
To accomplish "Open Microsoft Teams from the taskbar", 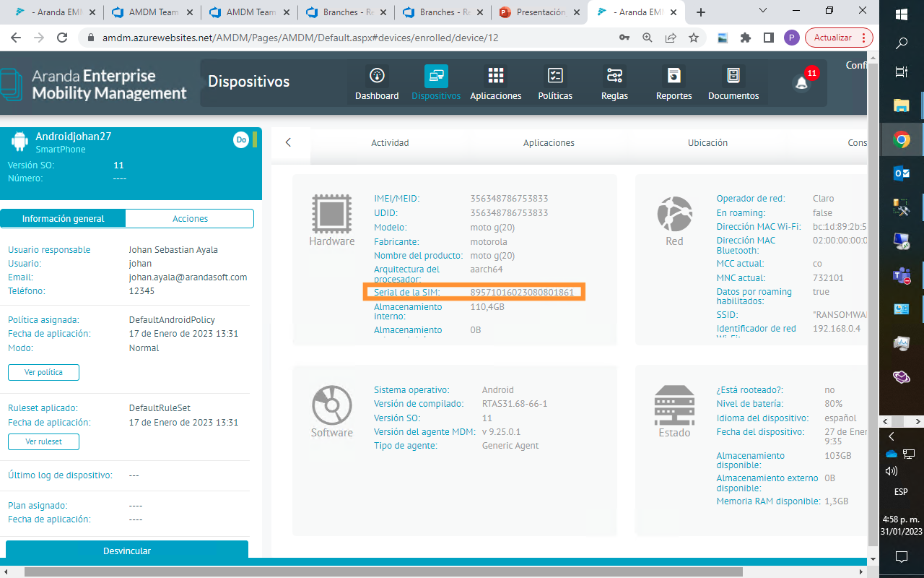I will pyautogui.click(x=902, y=275).
